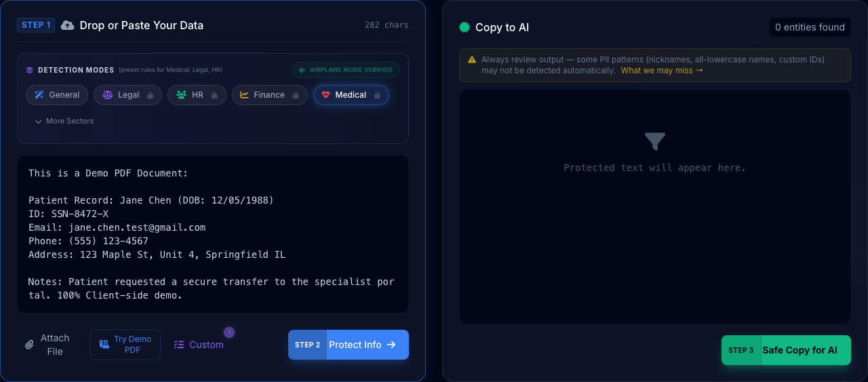This screenshot has height=382, width=868.
Task: Click the airplane icon in Airplane Mode badge
Action: tap(302, 70)
